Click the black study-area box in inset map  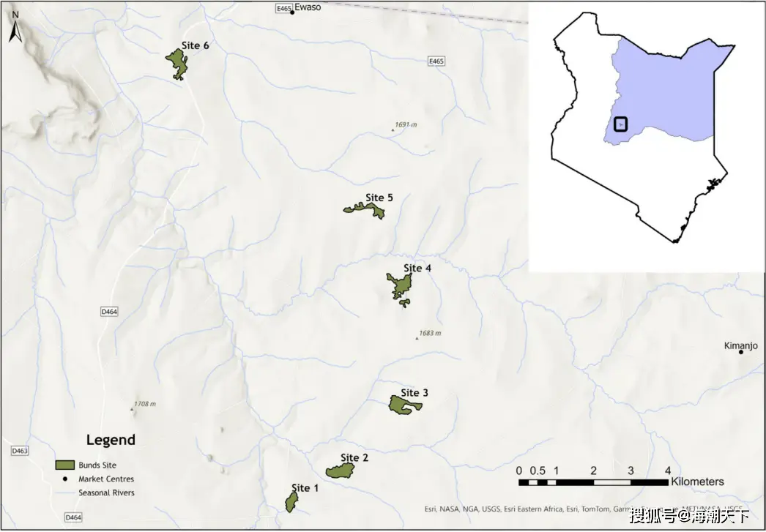pos(621,124)
